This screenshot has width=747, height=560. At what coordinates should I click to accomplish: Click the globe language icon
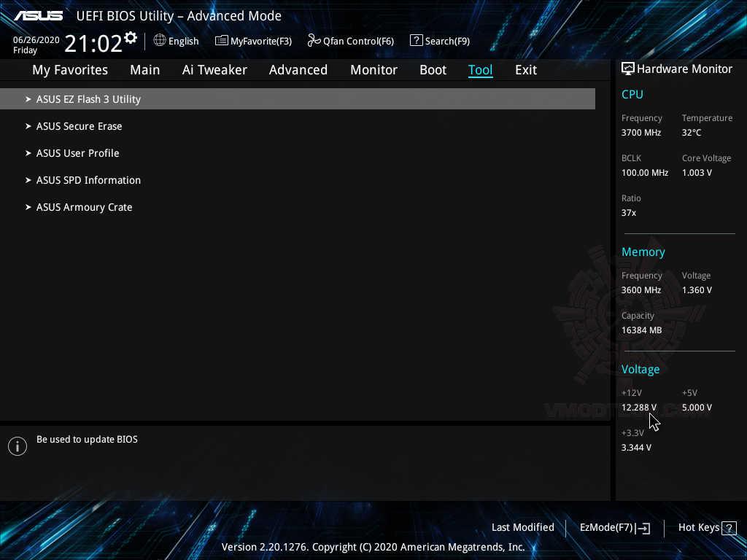tap(160, 41)
